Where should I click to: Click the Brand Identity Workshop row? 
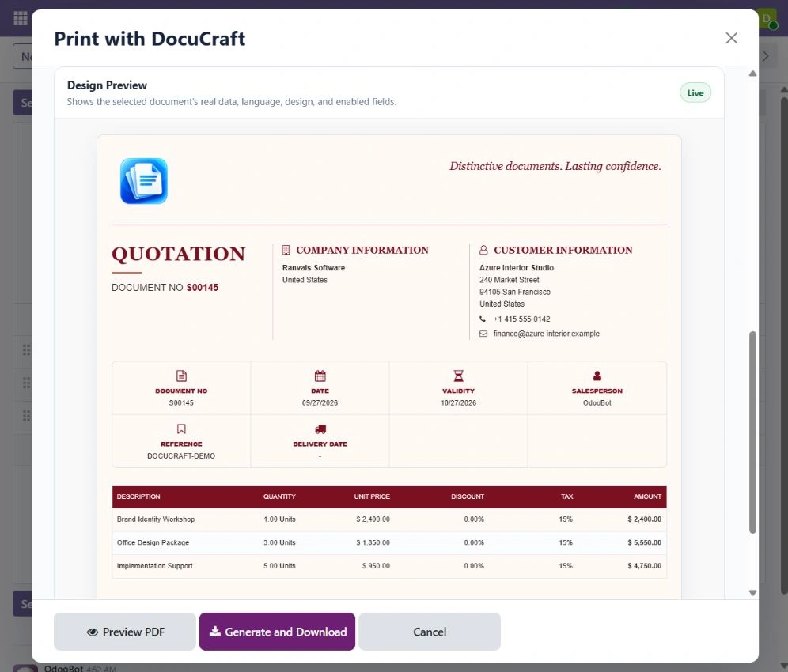[389, 519]
